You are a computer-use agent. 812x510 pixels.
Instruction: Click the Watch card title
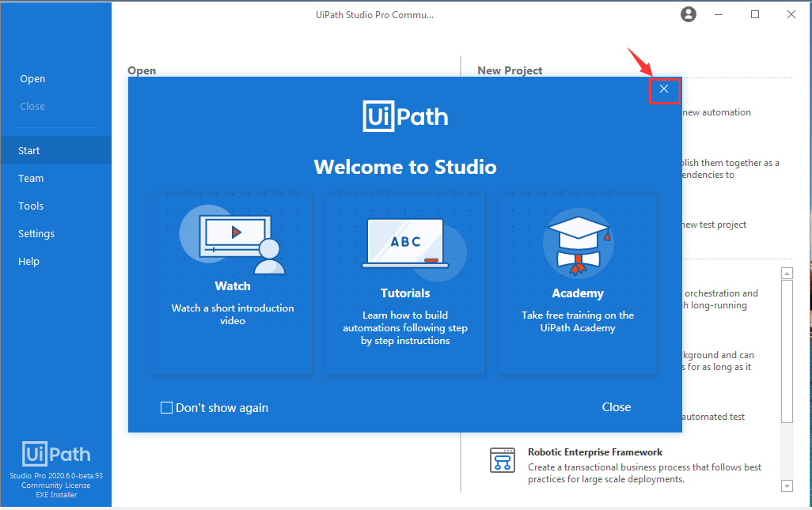point(233,286)
